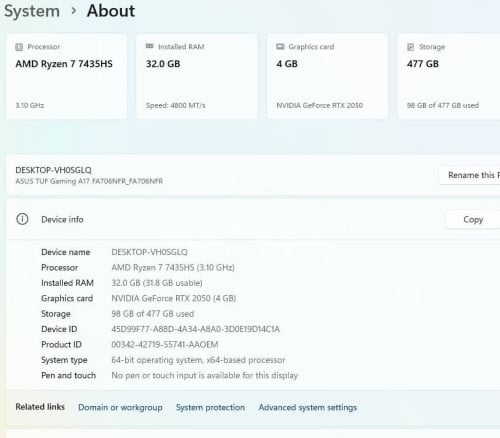
Task: Click the Device ID label
Action: click(x=59, y=329)
